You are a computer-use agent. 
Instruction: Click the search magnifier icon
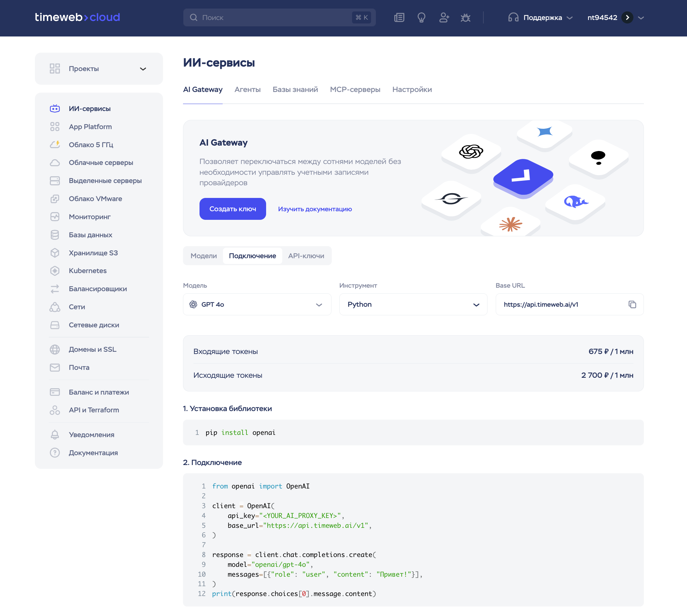(x=193, y=17)
